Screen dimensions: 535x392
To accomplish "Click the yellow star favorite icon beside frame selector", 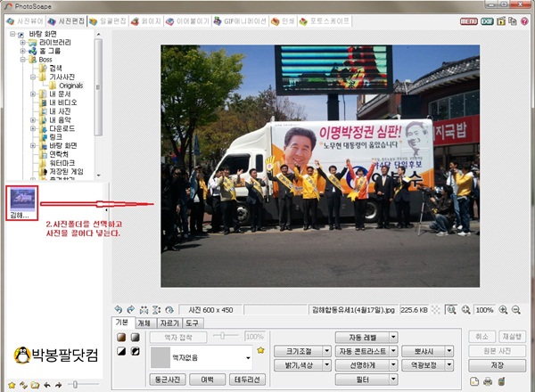I will point(260,352).
